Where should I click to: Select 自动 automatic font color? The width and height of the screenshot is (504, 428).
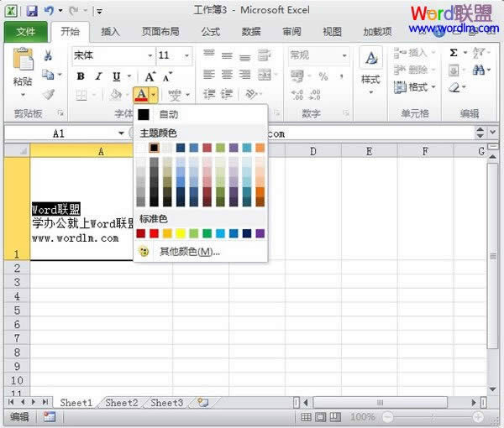click(x=168, y=114)
